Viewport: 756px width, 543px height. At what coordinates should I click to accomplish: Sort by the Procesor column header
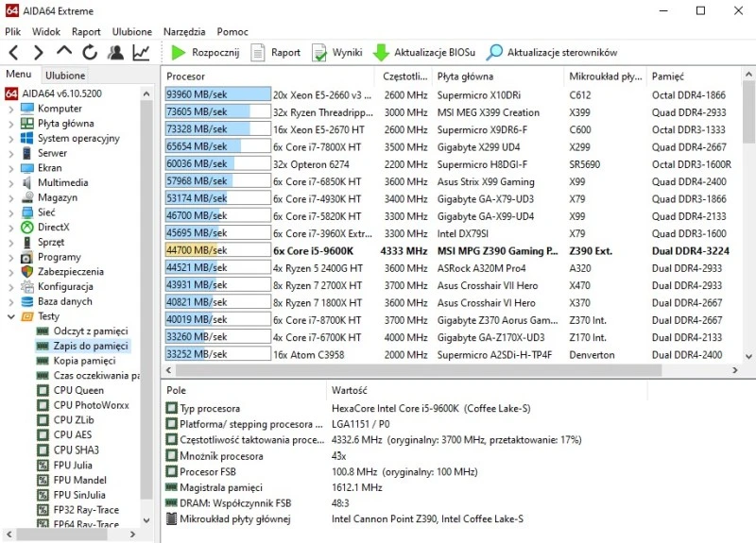[x=268, y=76]
